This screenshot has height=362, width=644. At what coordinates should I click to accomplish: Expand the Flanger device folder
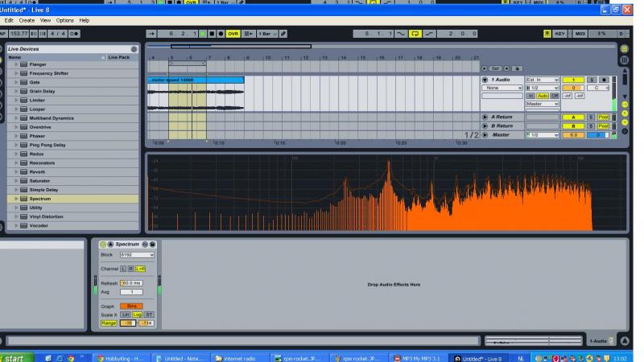click(16, 64)
